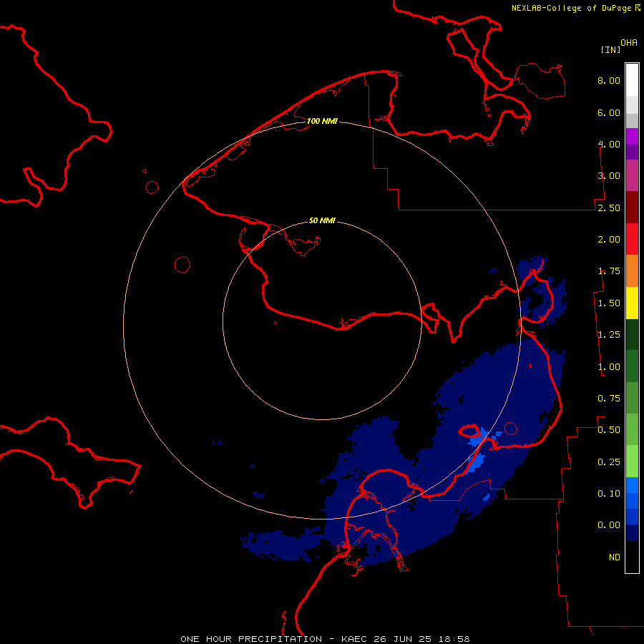Click the 0.25 legend value

click(609, 462)
